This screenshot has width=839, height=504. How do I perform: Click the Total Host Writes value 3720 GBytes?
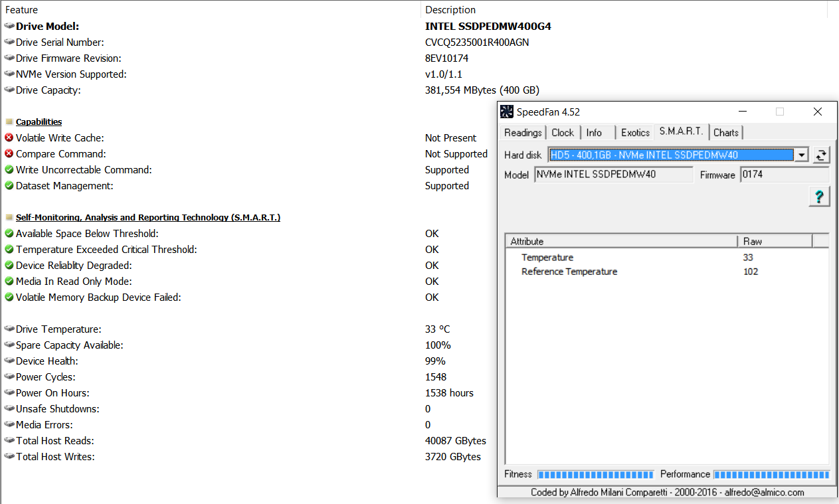click(453, 457)
